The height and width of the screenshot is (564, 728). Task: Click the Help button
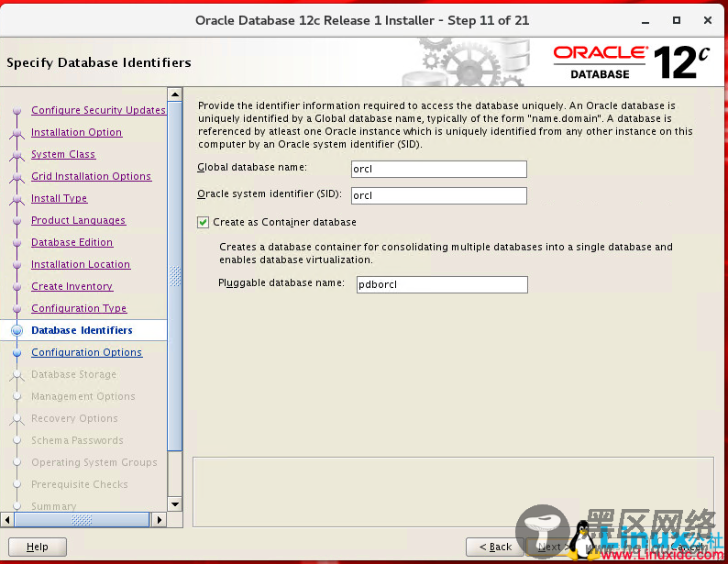[x=38, y=547]
